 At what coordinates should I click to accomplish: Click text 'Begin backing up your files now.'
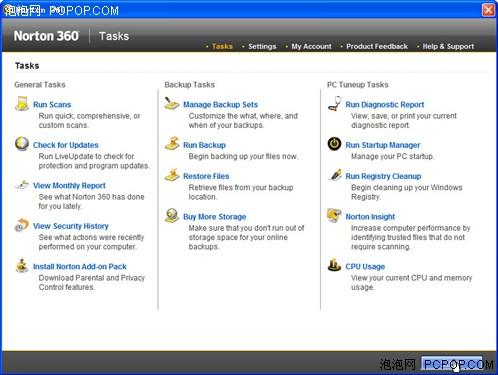(x=243, y=156)
